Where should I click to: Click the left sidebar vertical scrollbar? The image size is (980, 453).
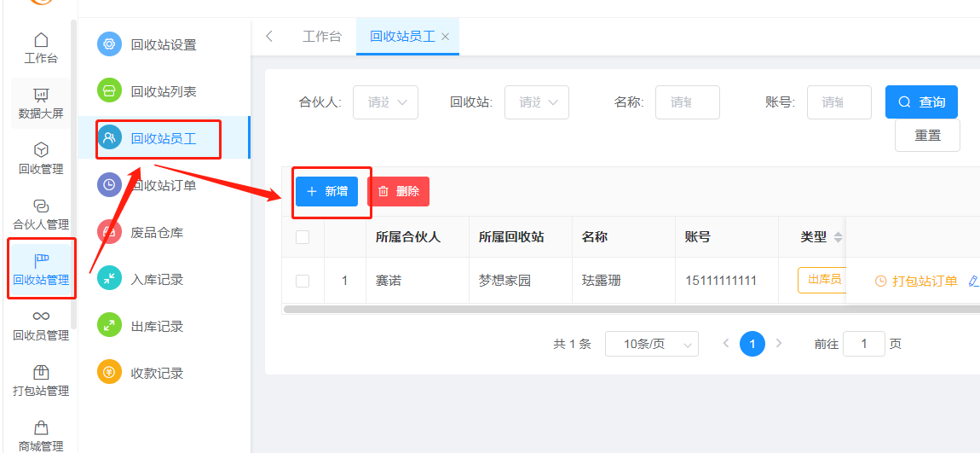coord(74,174)
